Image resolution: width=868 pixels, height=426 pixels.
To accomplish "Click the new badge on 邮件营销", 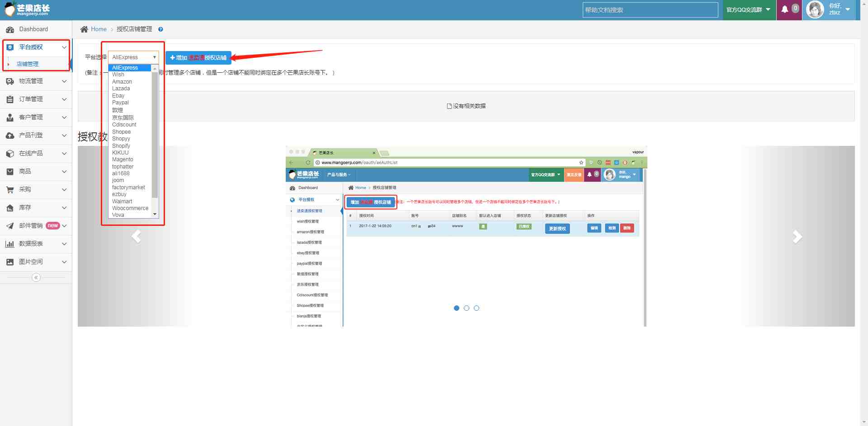I will click(x=53, y=226).
